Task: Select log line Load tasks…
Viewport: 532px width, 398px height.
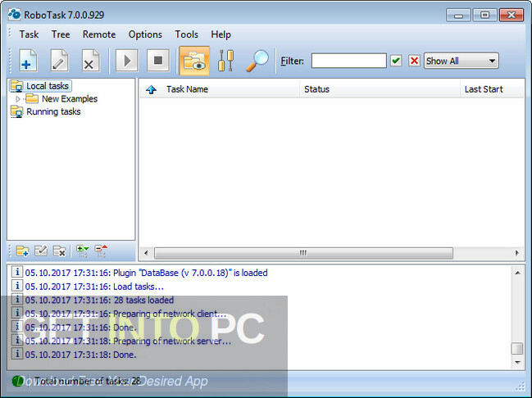Action: pyautogui.click(x=94, y=287)
